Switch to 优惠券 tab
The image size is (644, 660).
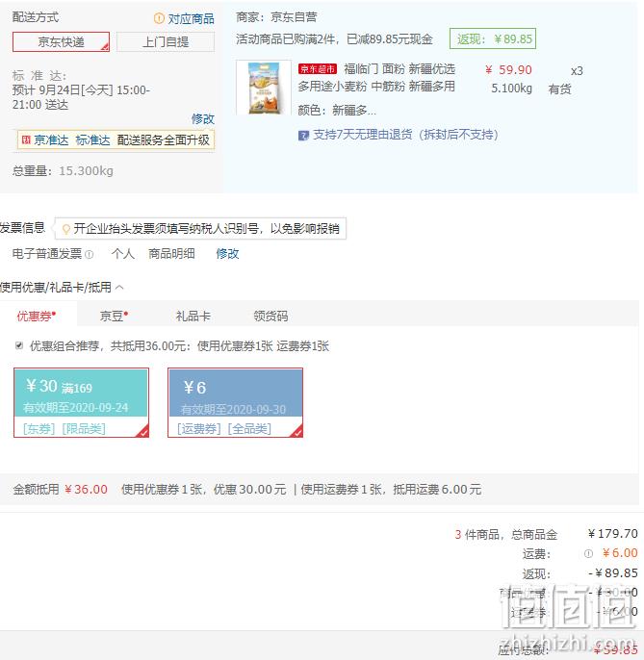tap(37, 316)
